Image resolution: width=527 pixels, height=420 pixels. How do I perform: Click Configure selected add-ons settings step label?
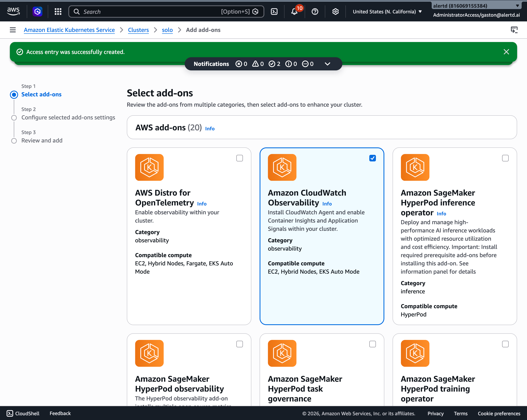pos(68,117)
